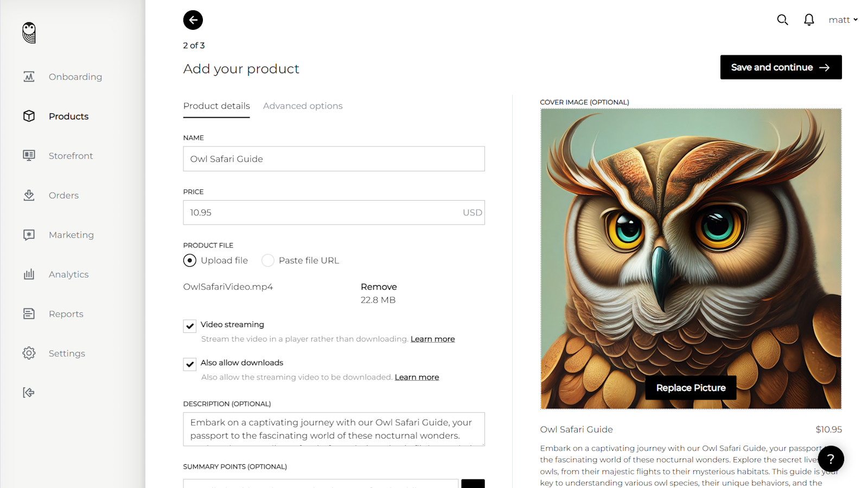868x488 pixels.
Task: Disable the Video streaming checkbox
Action: point(189,326)
